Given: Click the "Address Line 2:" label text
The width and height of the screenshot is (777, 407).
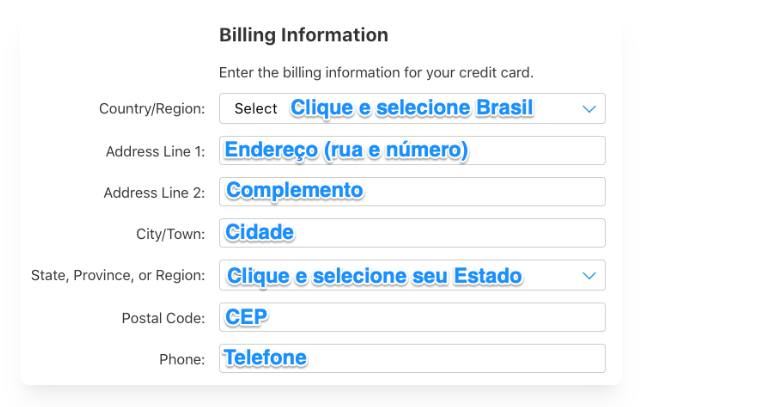Looking at the screenshot, I should coord(154,193).
